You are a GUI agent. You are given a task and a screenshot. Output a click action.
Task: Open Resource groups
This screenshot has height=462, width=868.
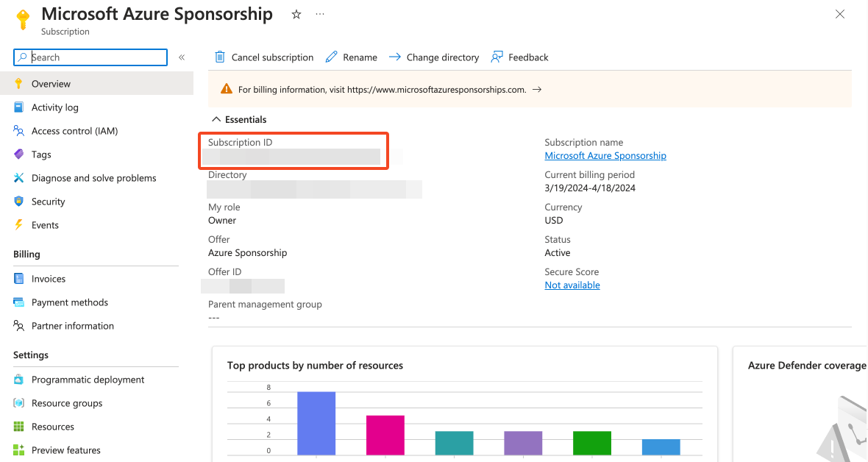click(67, 403)
